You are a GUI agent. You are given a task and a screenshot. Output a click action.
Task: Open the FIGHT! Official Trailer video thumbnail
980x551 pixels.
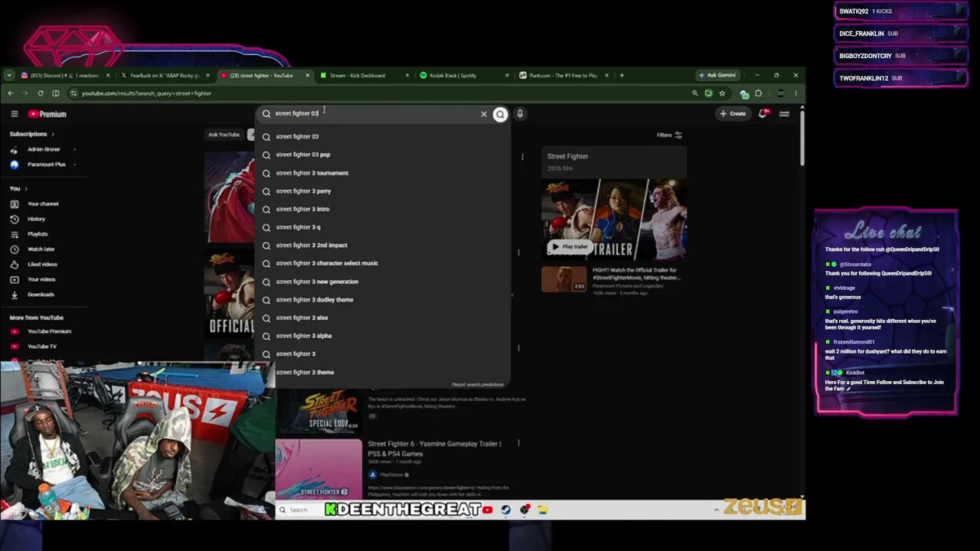[564, 279]
